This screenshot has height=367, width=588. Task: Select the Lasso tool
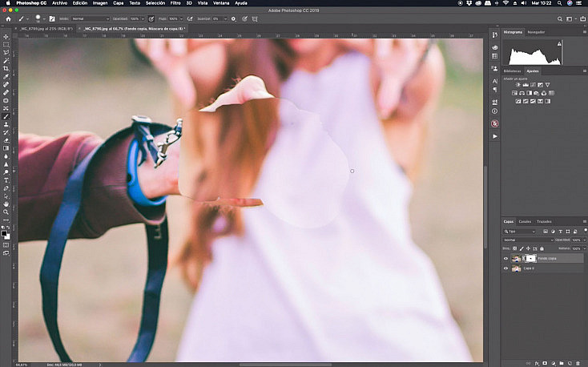(x=6, y=53)
